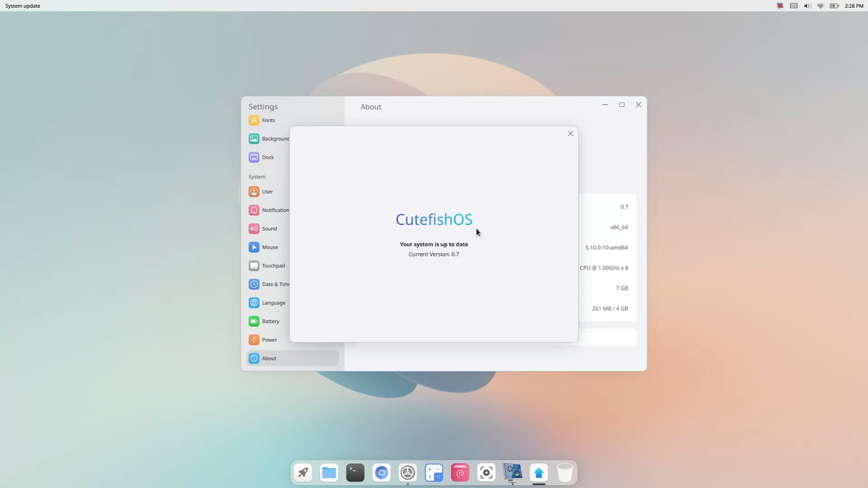Click the Wi-Fi icon in the top panel

[820, 6]
